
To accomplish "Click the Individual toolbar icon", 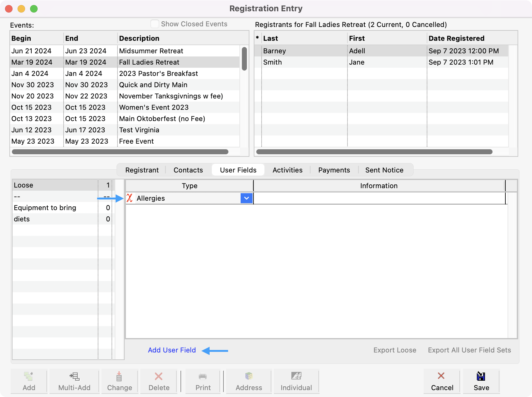I will coord(296,376).
